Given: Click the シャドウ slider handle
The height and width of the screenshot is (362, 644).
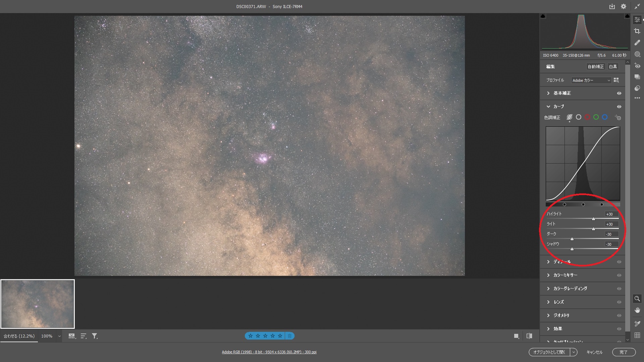Looking at the screenshot, I should 572,249.
